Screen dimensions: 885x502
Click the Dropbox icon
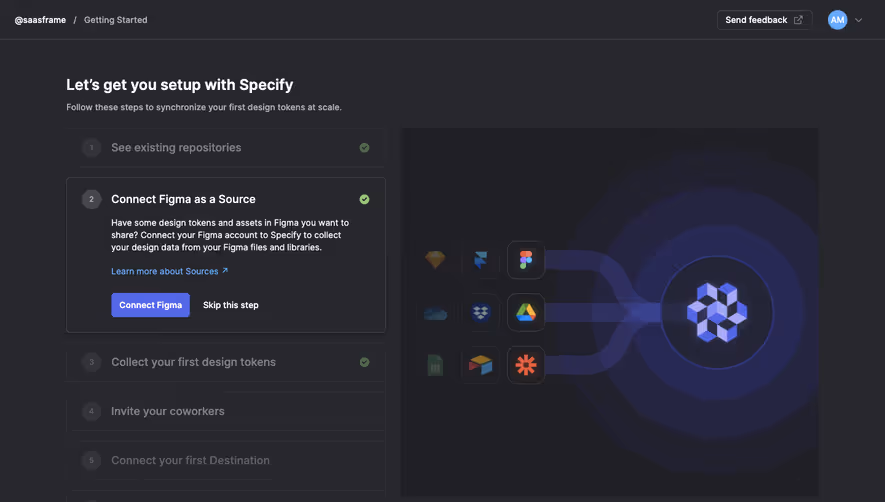480,312
